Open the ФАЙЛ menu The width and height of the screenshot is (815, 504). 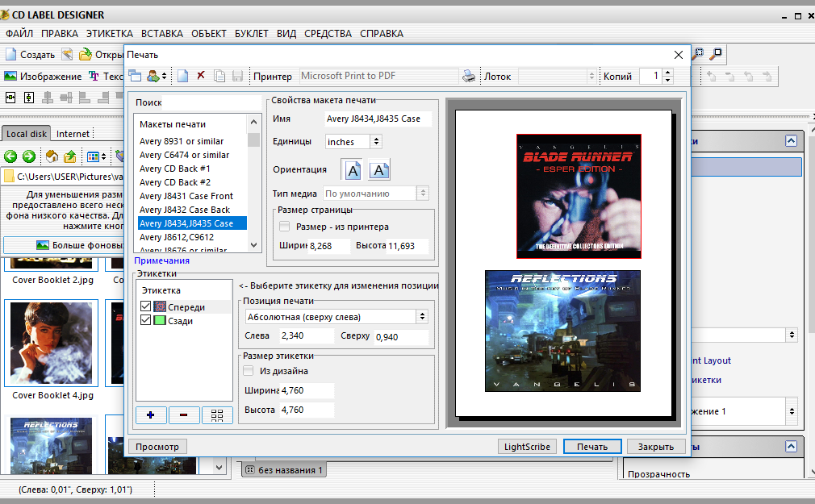click(x=19, y=33)
